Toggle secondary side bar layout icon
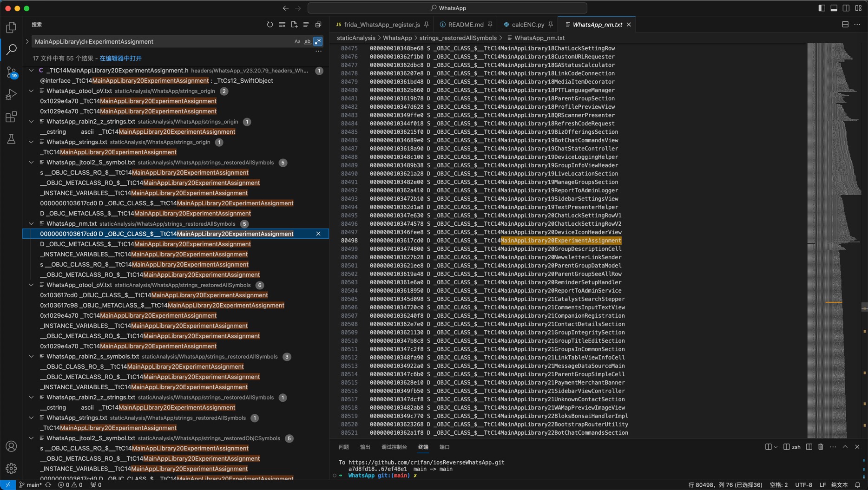 [846, 8]
